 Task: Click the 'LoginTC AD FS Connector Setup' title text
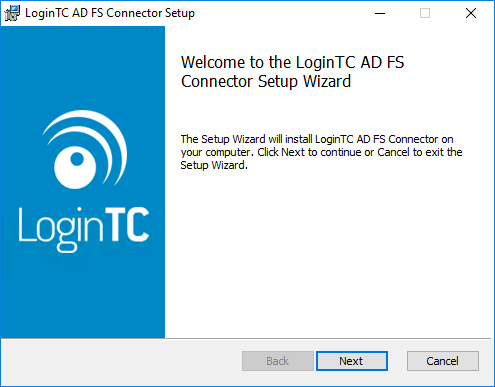click(x=110, y=13)
